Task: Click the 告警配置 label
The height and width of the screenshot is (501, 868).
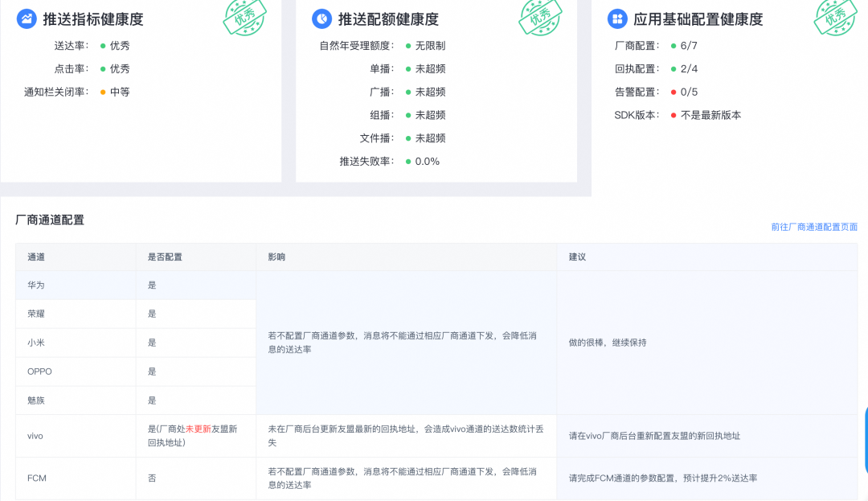Action: tap(637, 92)
